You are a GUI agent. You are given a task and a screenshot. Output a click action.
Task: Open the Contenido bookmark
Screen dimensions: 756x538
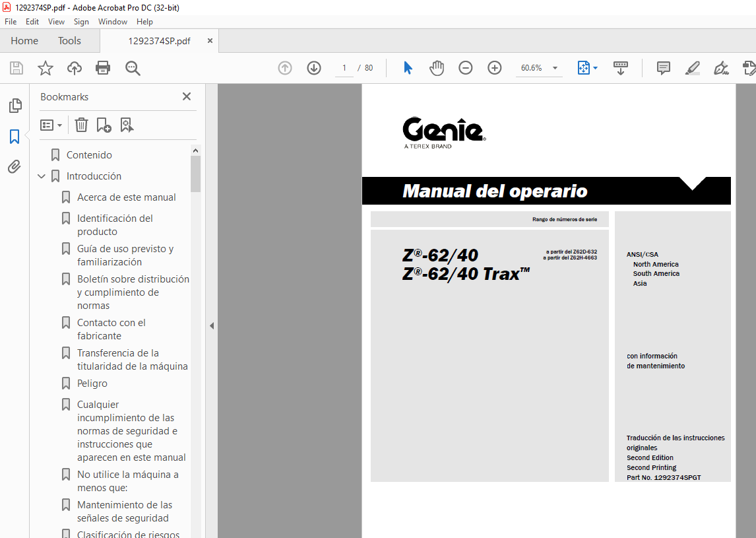89,155
